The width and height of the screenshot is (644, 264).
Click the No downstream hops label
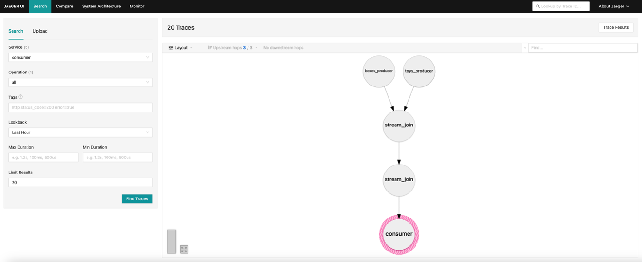tap(283, 48)
